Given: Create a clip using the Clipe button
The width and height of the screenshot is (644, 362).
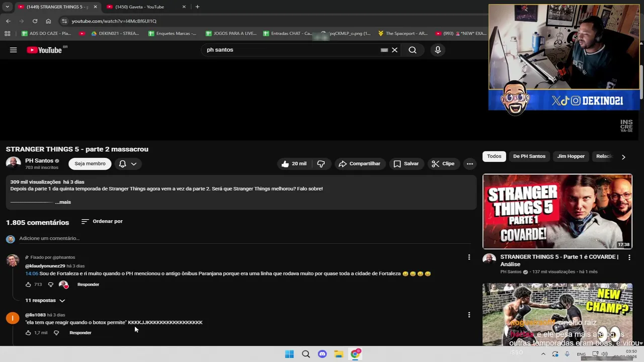Looking at the screenshot, I should 443,164.
